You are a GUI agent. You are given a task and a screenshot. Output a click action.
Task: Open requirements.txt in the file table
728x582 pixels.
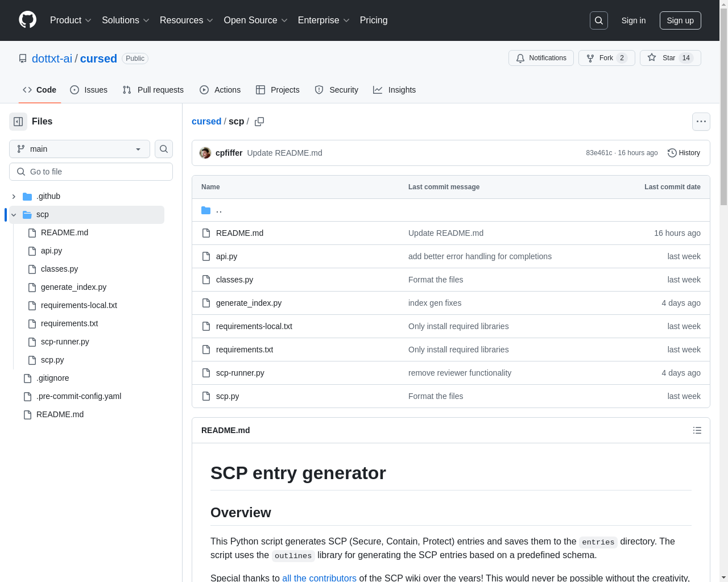point(245,350)
